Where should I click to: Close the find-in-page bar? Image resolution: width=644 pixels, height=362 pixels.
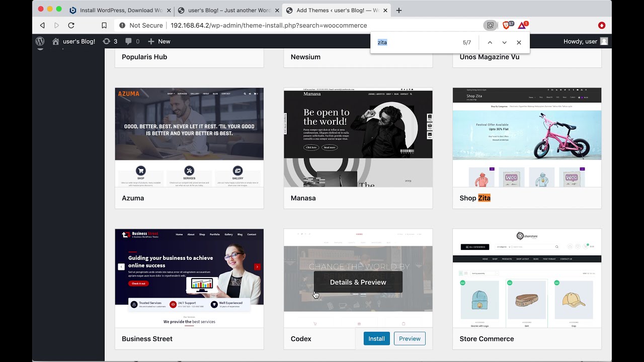tap(519, 43)
